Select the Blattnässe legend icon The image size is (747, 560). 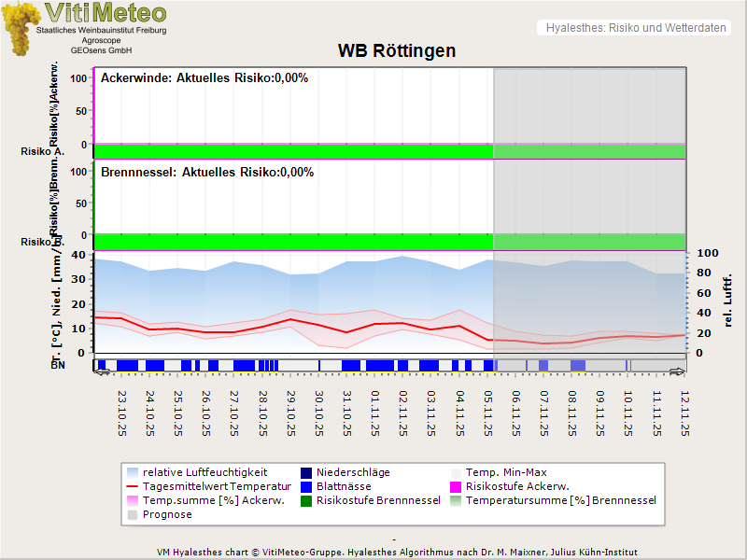[x=308, y=486]
